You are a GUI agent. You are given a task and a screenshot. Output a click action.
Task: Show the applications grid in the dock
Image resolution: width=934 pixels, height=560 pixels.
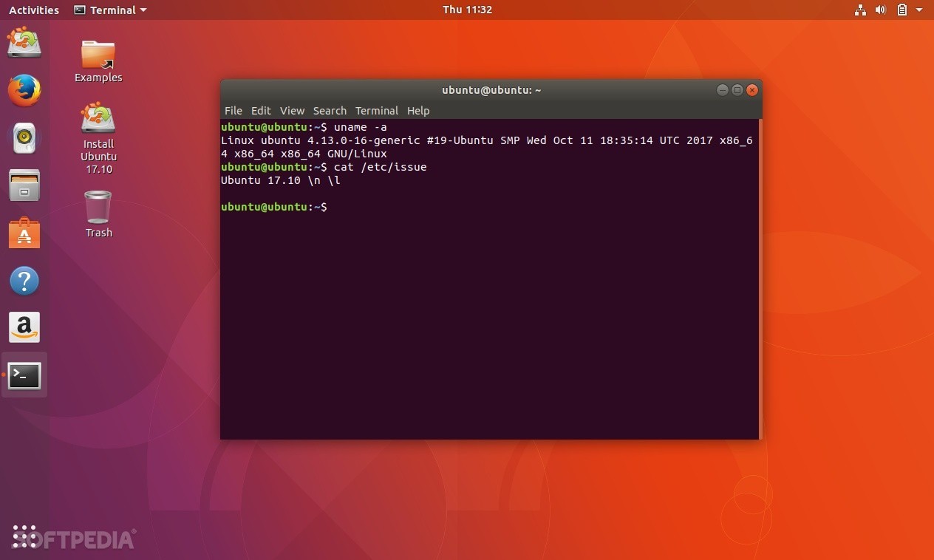click(x=24, y=536)
